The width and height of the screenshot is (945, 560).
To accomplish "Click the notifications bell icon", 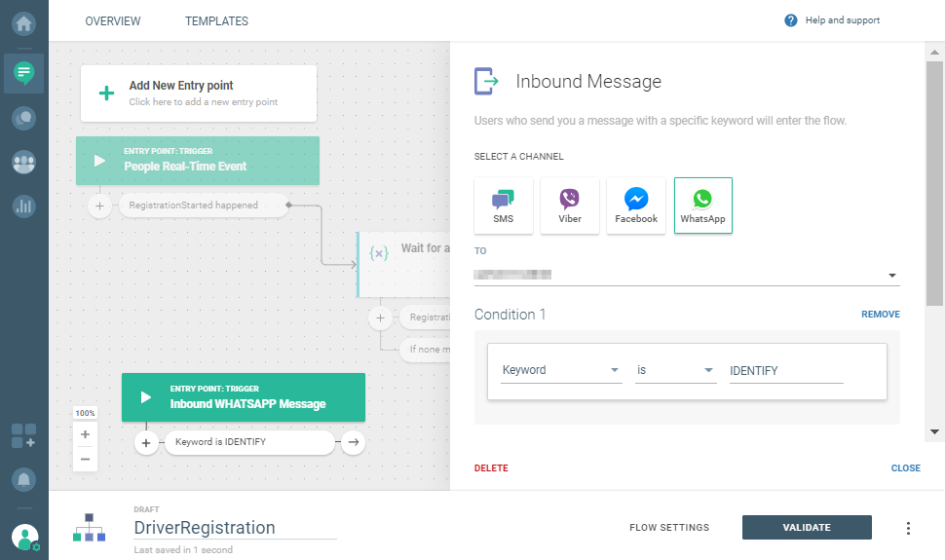I will [x=23, y=479].
